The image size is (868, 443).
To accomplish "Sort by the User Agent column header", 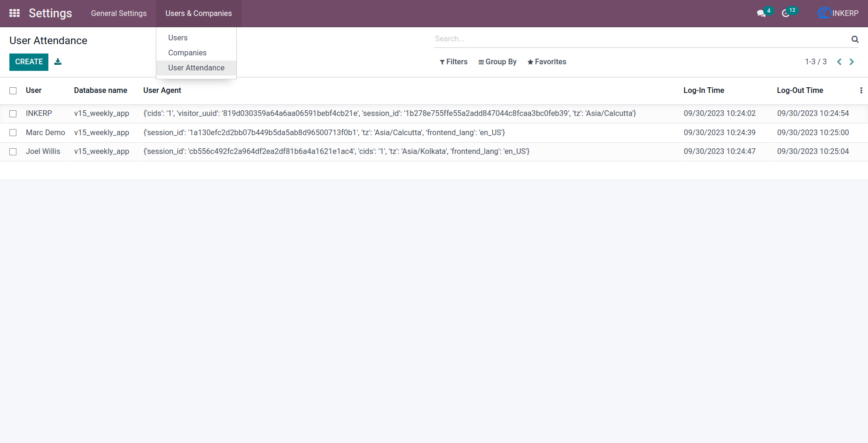I will tap(162, 91).
